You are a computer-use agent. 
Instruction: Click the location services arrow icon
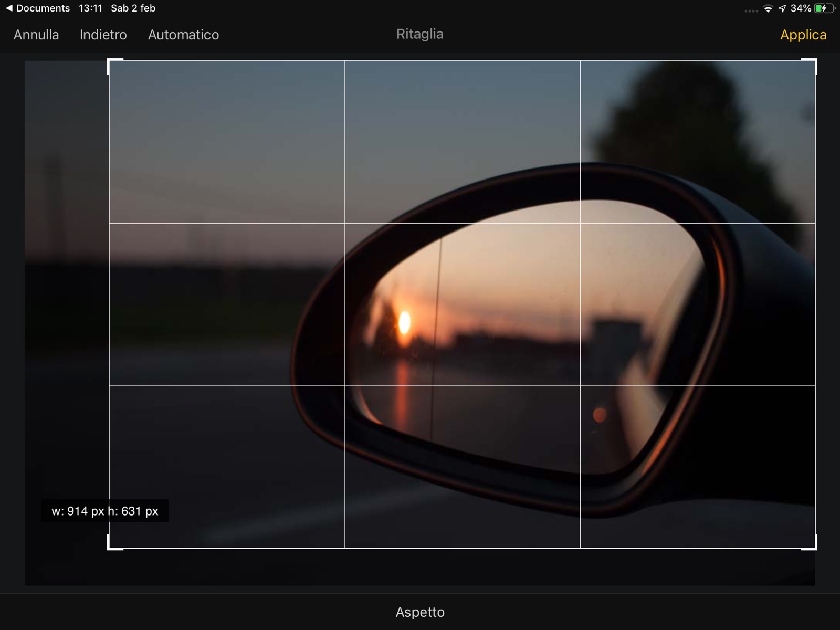click(x=782, y=8)
